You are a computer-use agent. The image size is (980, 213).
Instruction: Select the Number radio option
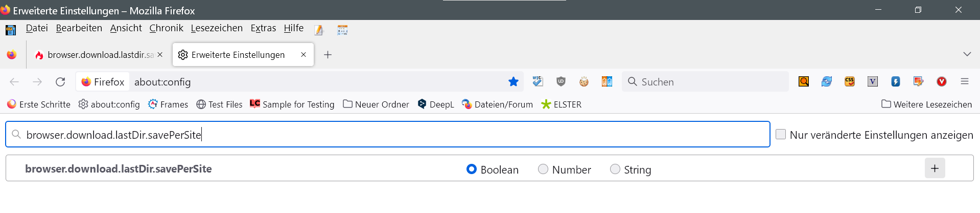pyautogui.click(x=543, y=169)
